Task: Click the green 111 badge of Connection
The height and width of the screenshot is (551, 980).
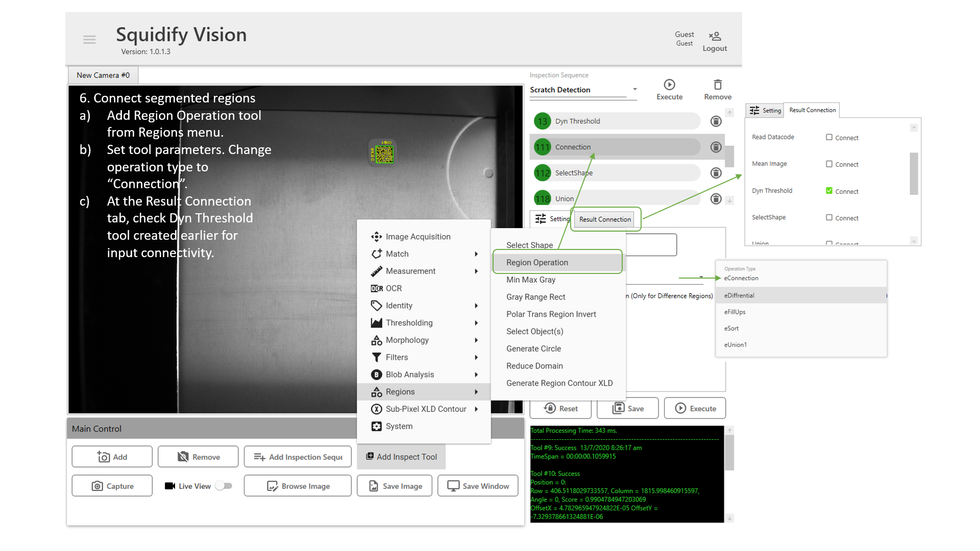Action: click(542, 147)
